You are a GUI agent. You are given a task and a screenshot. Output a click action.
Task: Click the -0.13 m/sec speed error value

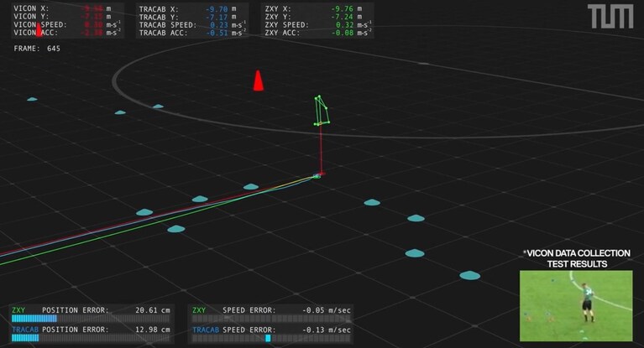(327, 330)
